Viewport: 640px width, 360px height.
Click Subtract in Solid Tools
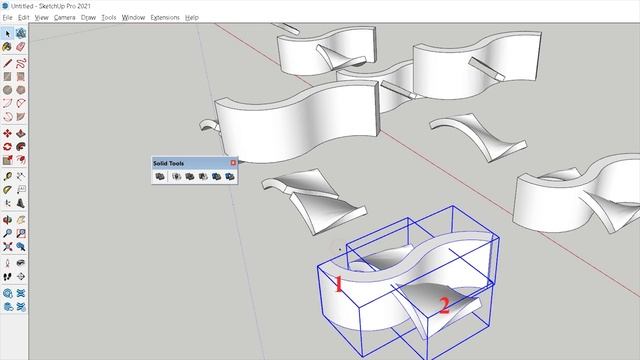click(x=203, y=176)
